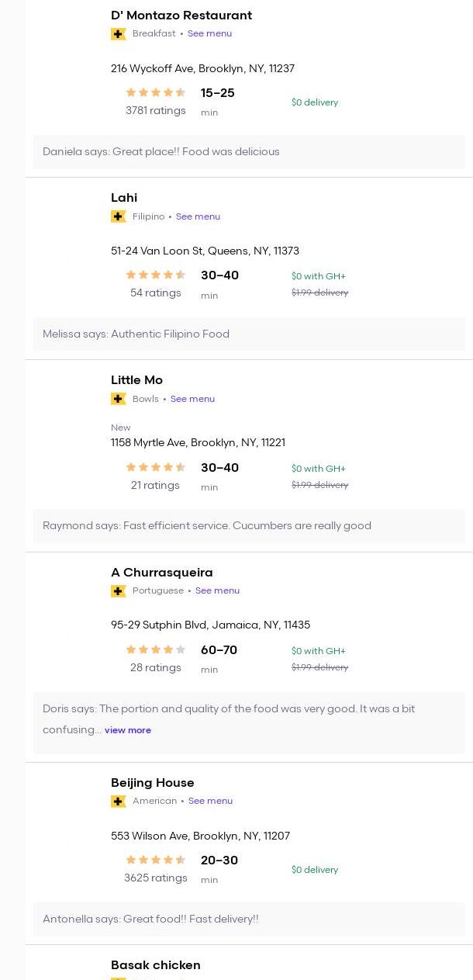Open the D' Montazo Restaurant listing title

[x=181, y=16]
